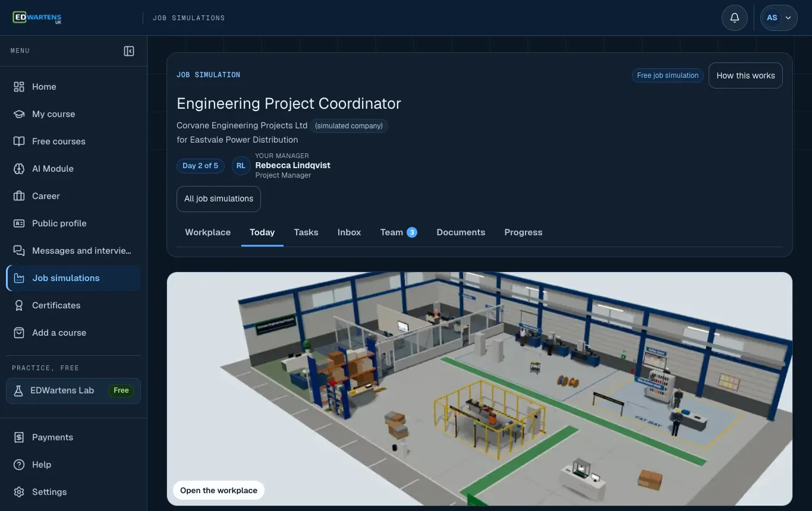Open the AS account dropdown

point(779,18)
